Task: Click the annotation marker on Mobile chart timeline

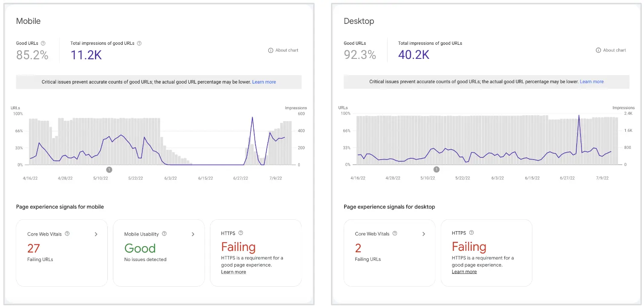Action: click(x=109, y=169)
